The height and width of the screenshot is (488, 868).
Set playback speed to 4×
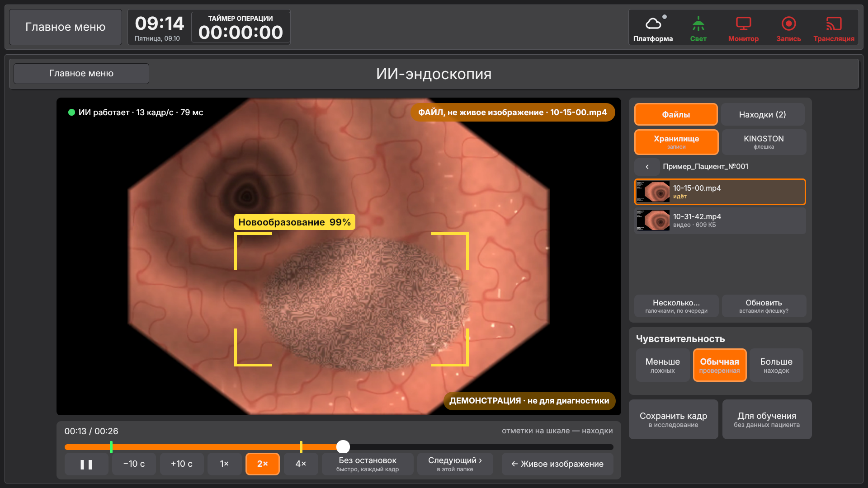[301, 464]
